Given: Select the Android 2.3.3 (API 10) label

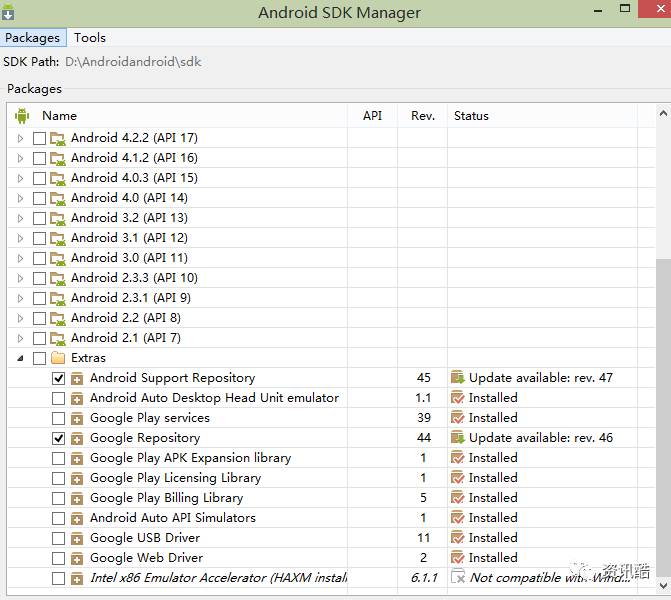Looking at the screenshot, I should (134, 278).
